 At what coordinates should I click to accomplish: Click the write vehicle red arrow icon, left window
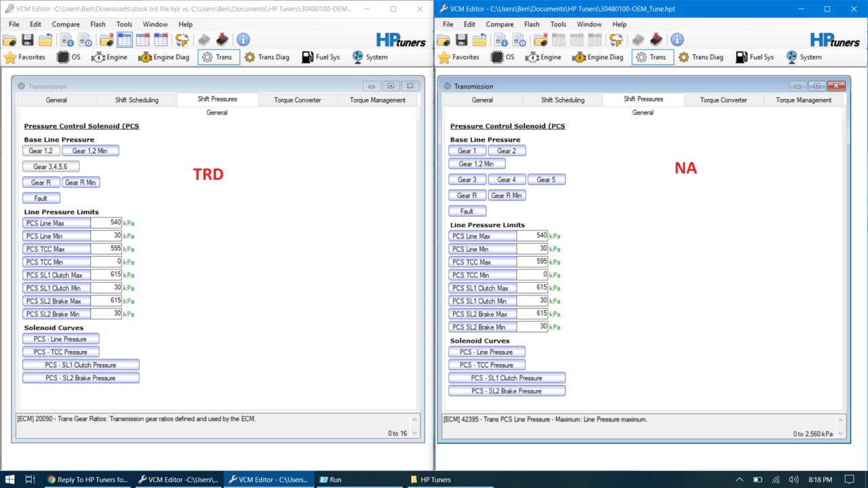click(222, 40)
